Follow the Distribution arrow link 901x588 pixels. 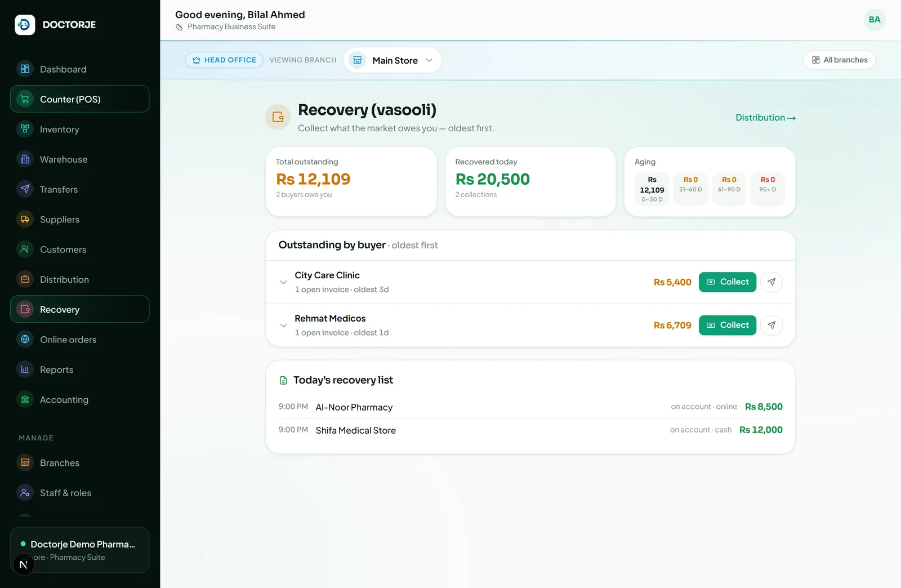coord(765,118)
